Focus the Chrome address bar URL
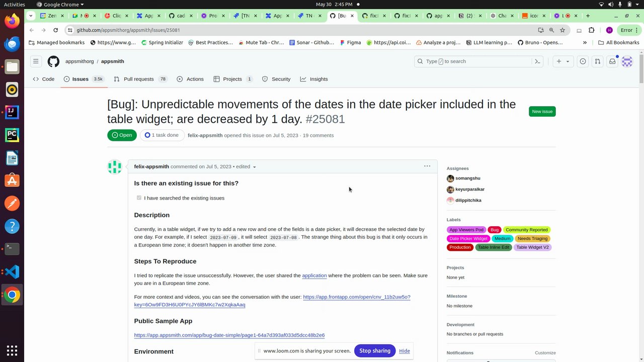The width and height of the screenshot is (644, 362). tap(128, 30)
